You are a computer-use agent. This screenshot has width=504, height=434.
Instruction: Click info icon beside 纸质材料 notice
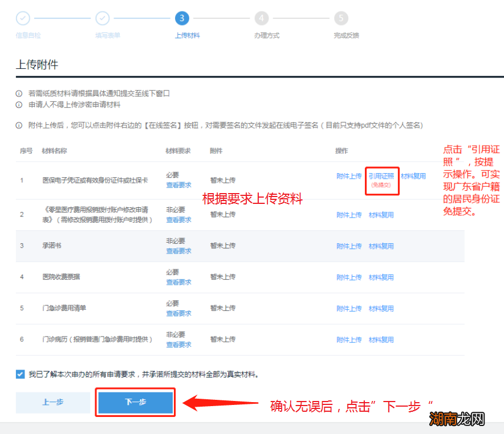click(x=18, y=95)
